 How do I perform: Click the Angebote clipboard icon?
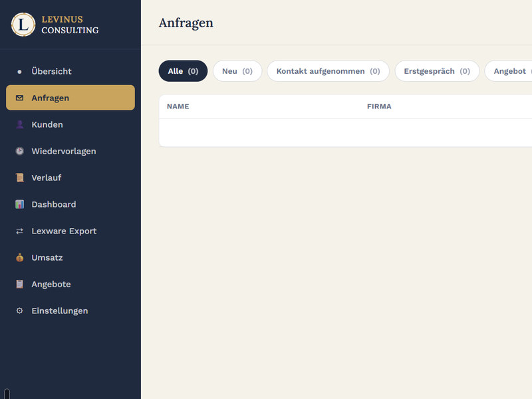pos(20,284)
